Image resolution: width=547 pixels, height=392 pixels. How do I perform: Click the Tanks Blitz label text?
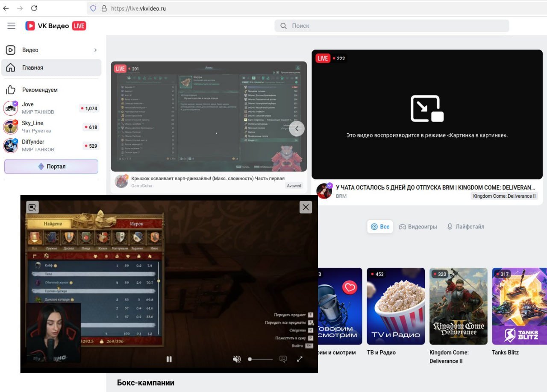coord(505,352)
